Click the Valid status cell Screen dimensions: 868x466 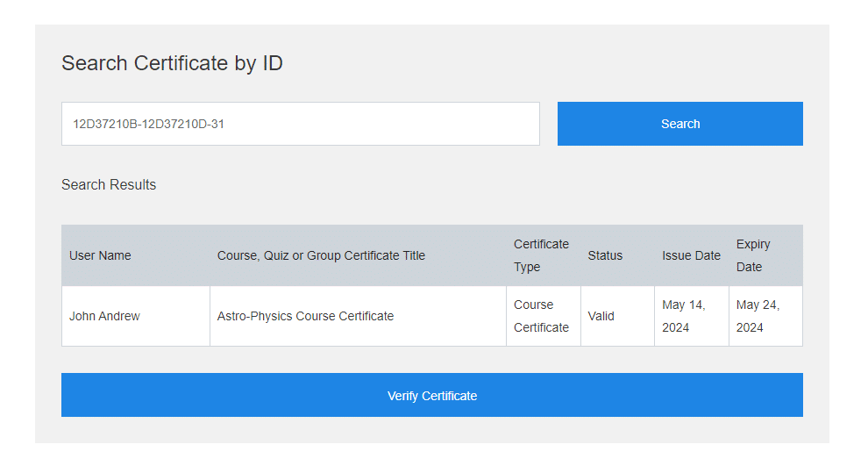[x=618, y=316]
